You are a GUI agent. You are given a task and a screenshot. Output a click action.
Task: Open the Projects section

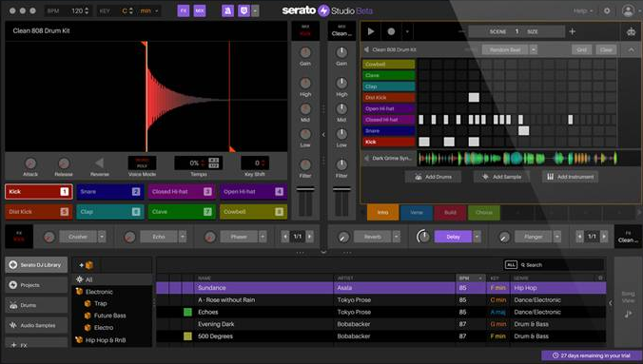[36, 285]
